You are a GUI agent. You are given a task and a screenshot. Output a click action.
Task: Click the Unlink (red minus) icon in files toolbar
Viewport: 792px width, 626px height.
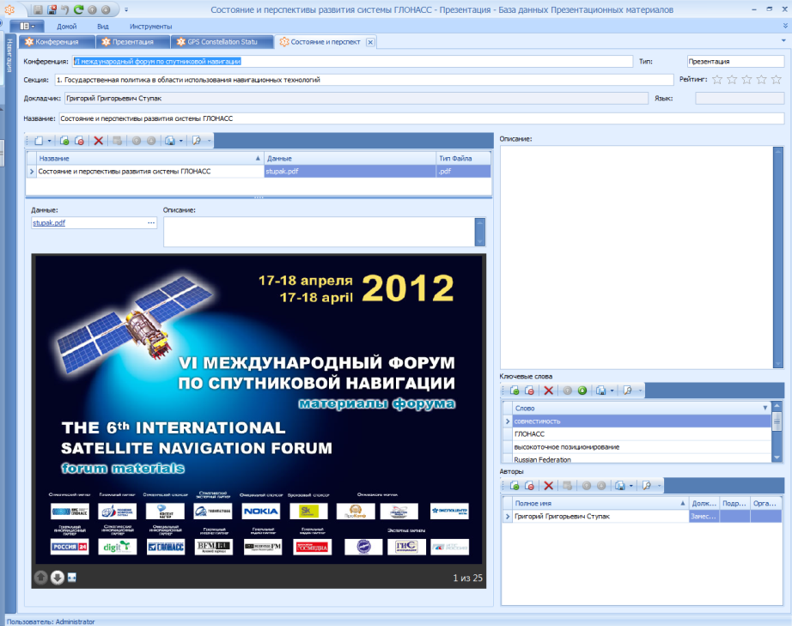79,141
